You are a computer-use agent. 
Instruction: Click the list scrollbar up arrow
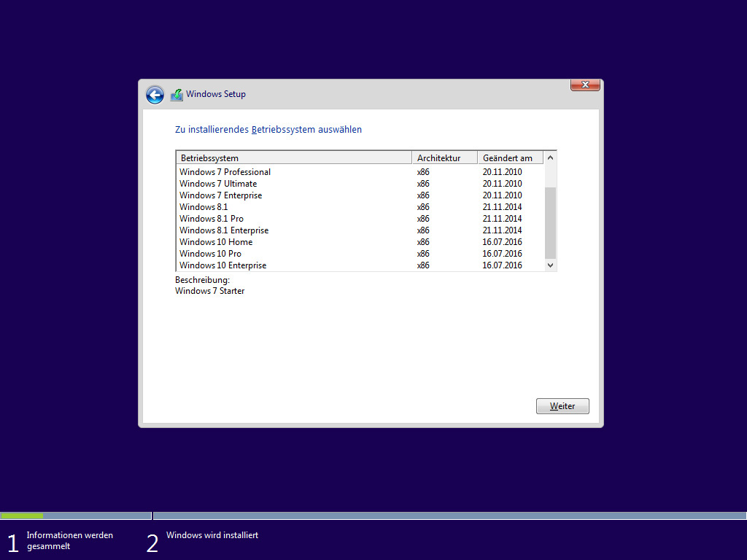[550, 157]
